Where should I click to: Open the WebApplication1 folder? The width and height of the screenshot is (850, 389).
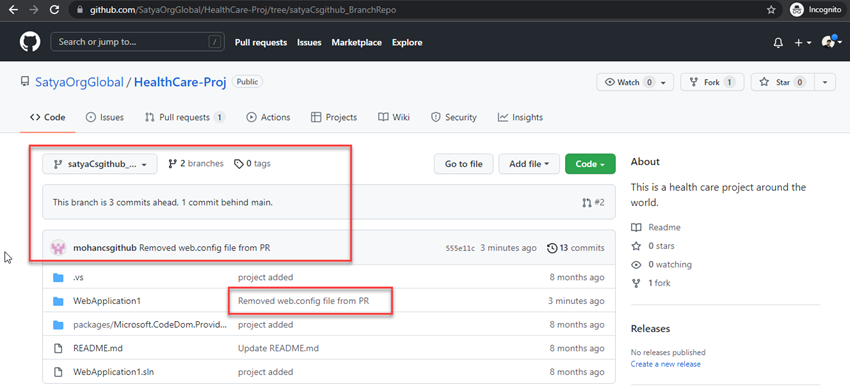pyautogui.click(x=107, y=301)
